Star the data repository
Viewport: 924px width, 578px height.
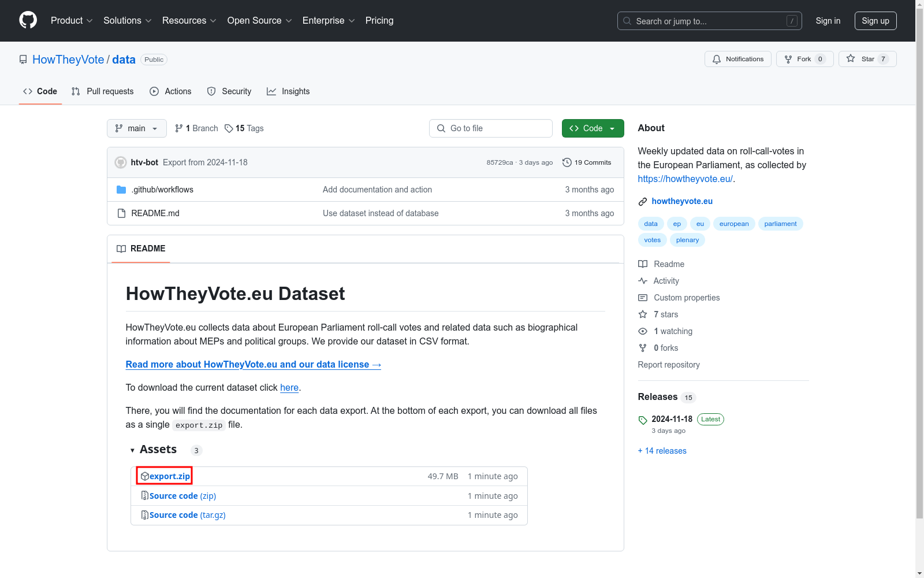pyautogui.click(x=867, y=59)
